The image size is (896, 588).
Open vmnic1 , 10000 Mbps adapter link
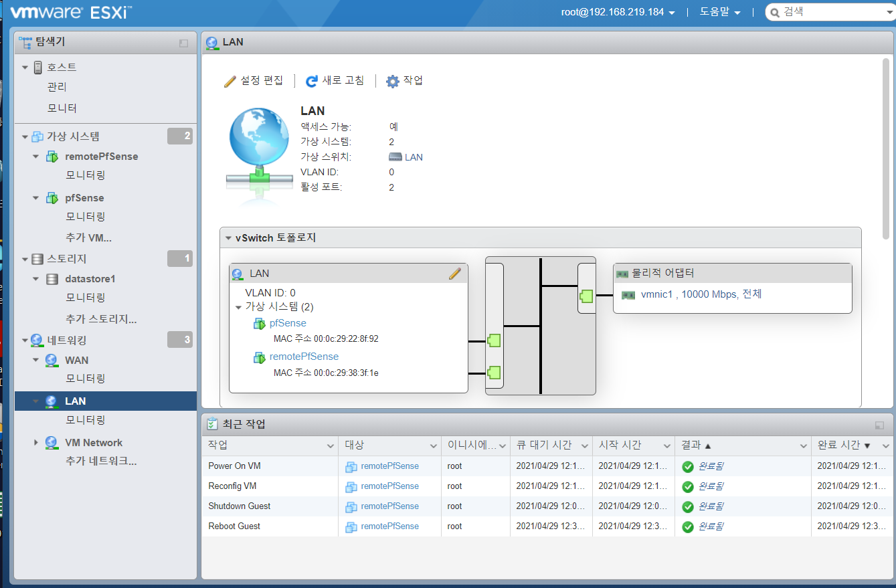pos(701,294)
